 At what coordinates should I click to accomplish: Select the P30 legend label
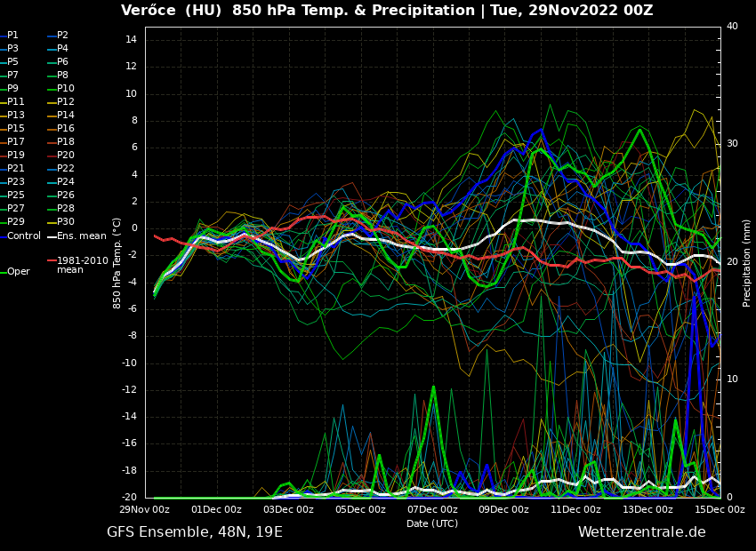(x=66, y=222)
